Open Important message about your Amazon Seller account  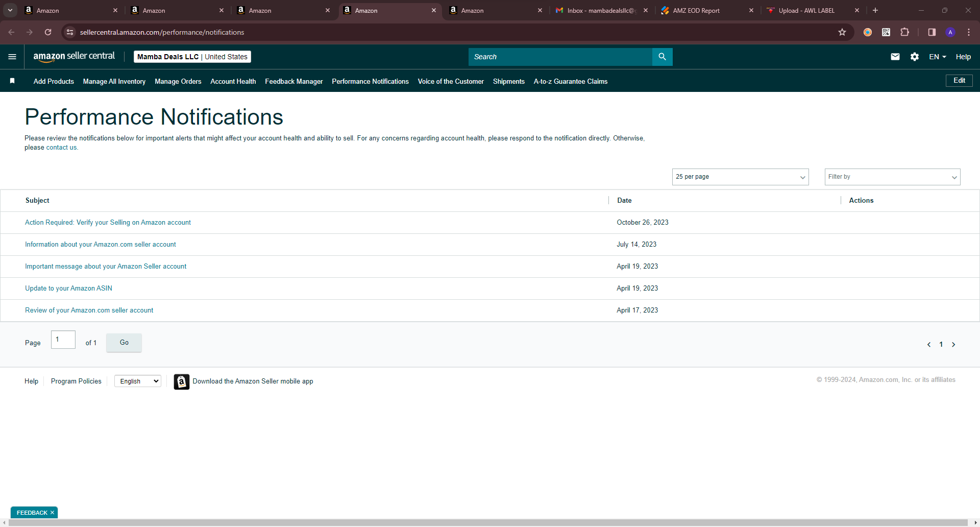click(x=106, y=267)
